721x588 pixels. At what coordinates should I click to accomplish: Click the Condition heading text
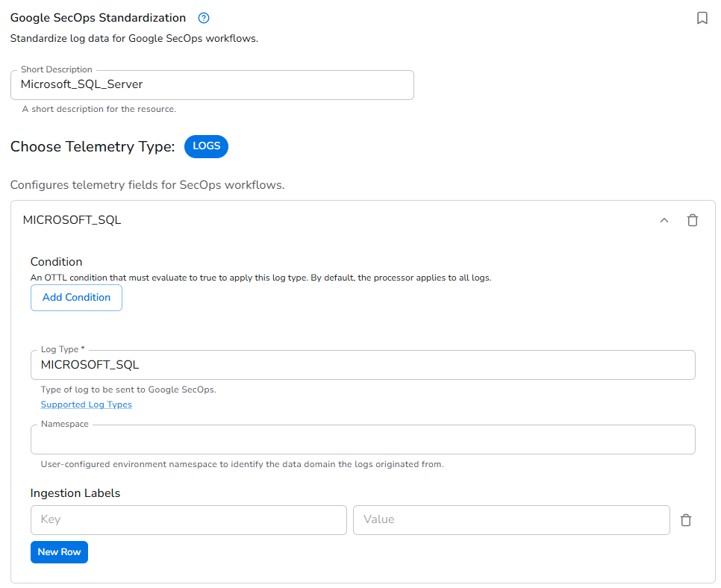(x=56, y=262)
